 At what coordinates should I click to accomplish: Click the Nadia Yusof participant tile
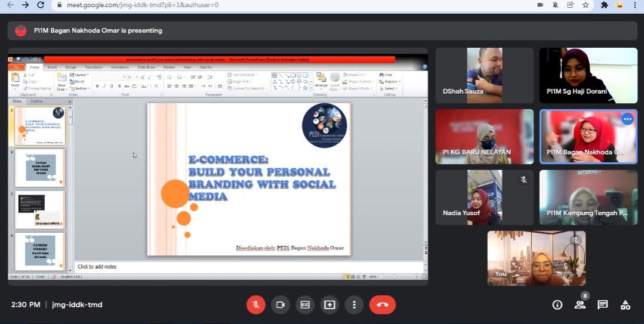(x=484, y=197)
